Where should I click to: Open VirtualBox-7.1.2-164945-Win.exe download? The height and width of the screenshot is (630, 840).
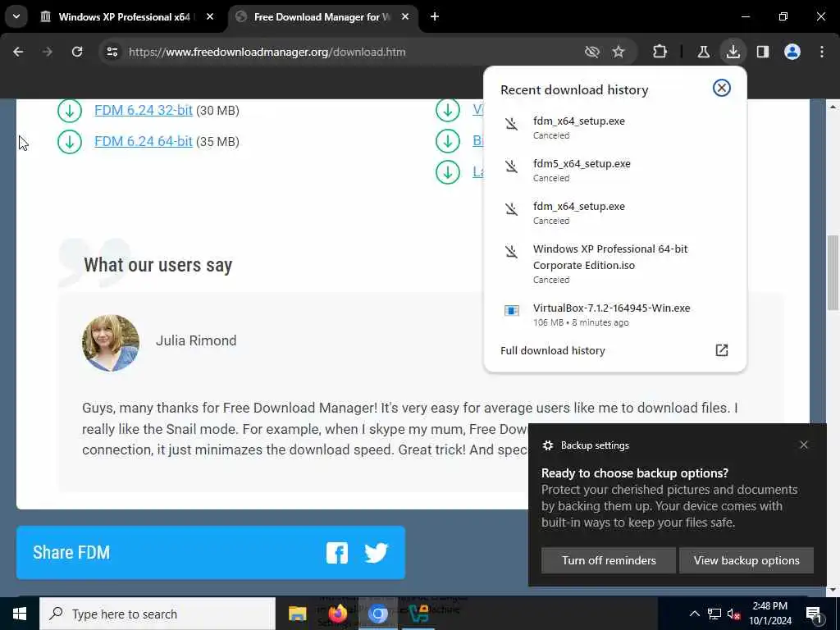click(x=614, y=314)
